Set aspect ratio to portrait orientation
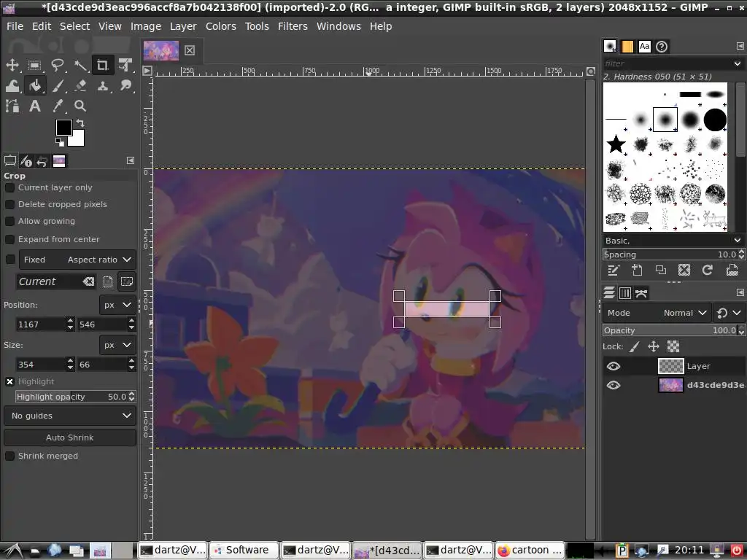 (x=108, y=281)
